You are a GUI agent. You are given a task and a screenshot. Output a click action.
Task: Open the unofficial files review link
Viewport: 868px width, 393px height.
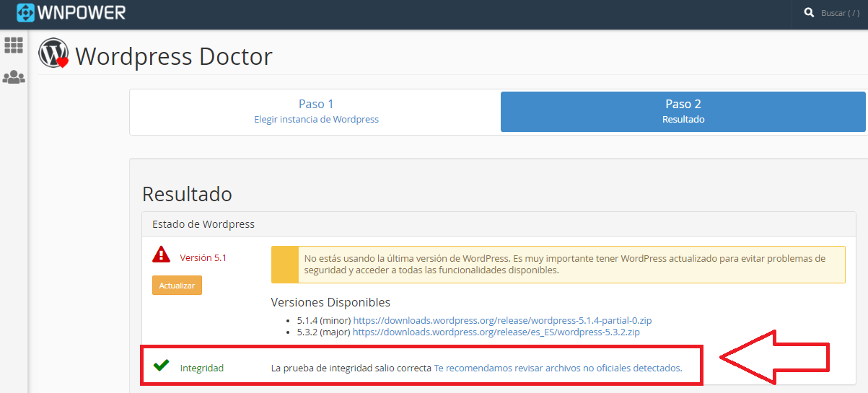click(558, 368)
